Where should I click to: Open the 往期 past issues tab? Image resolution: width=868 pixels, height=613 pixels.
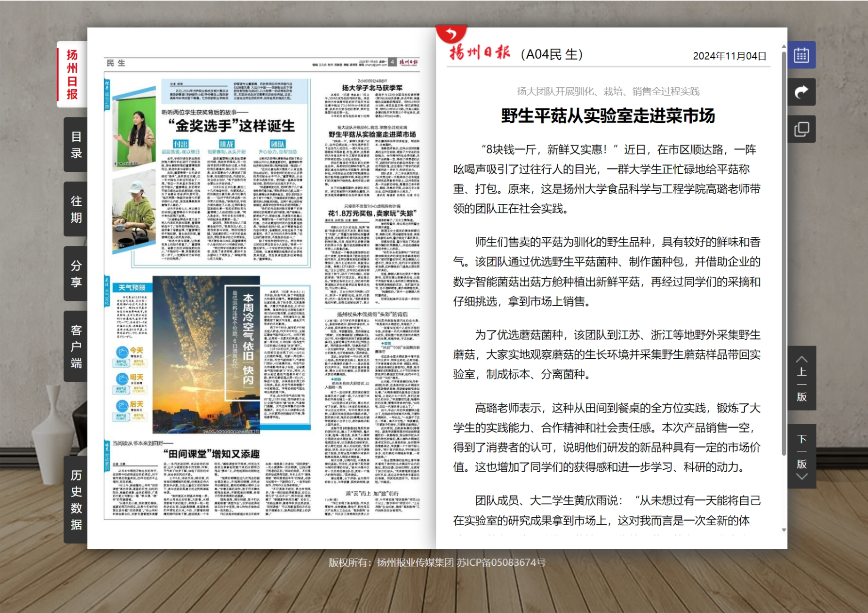(76, 209)
